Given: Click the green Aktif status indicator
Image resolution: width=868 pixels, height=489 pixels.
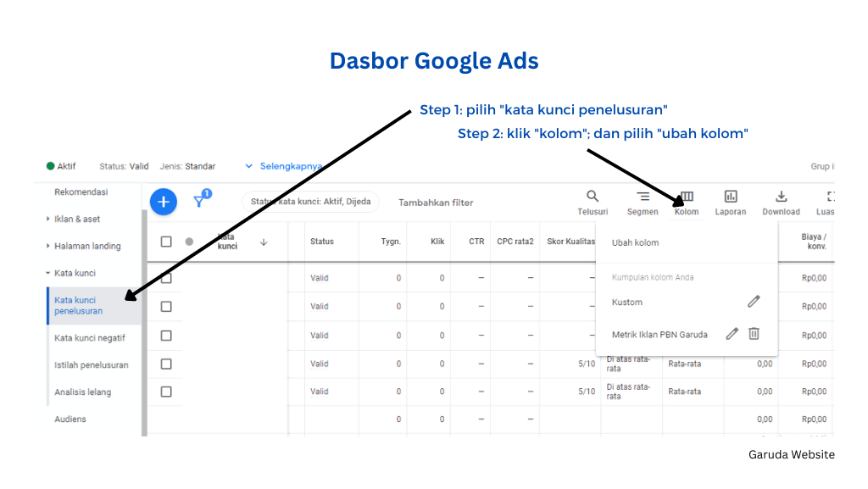Looking at the screenshot, I should [x=50, y=166].
